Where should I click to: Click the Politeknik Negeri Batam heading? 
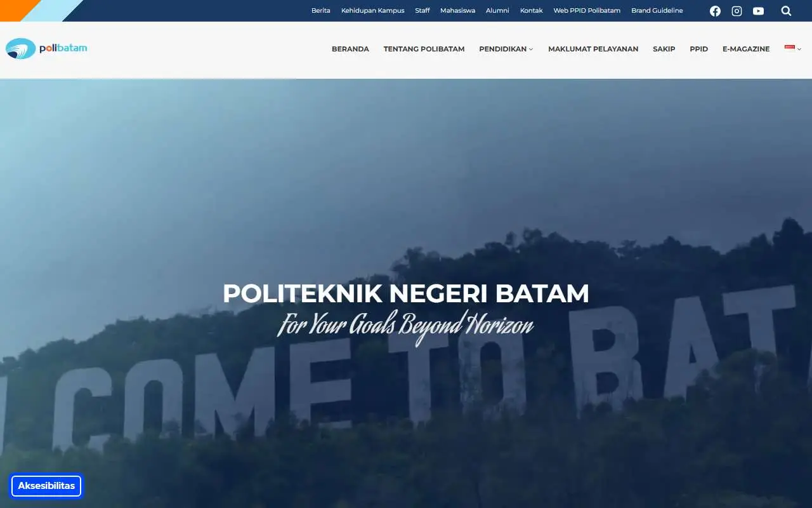(x=406, y=293)
